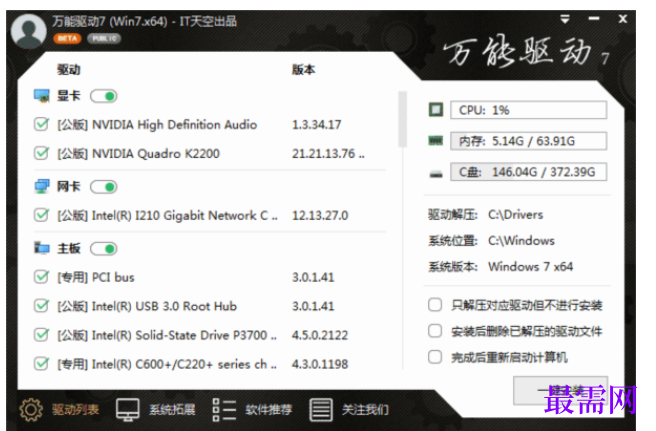Click the 系统版本 value Windows 7 x64
Image resolution: width=656 pixels, height=431 pixels.
pyautogui.click(x=530, y=267)
